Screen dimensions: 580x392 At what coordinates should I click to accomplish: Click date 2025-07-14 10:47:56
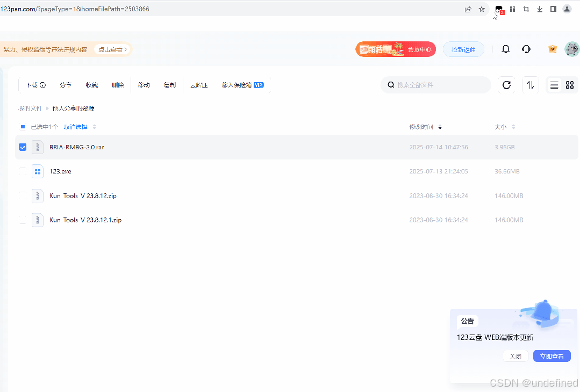click(x=439, y=147)
